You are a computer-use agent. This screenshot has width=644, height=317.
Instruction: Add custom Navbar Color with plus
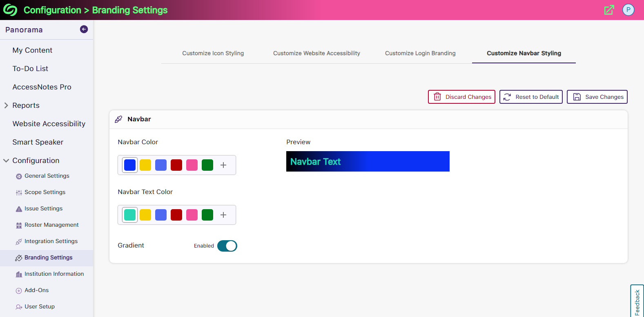(x=223, y=165)
